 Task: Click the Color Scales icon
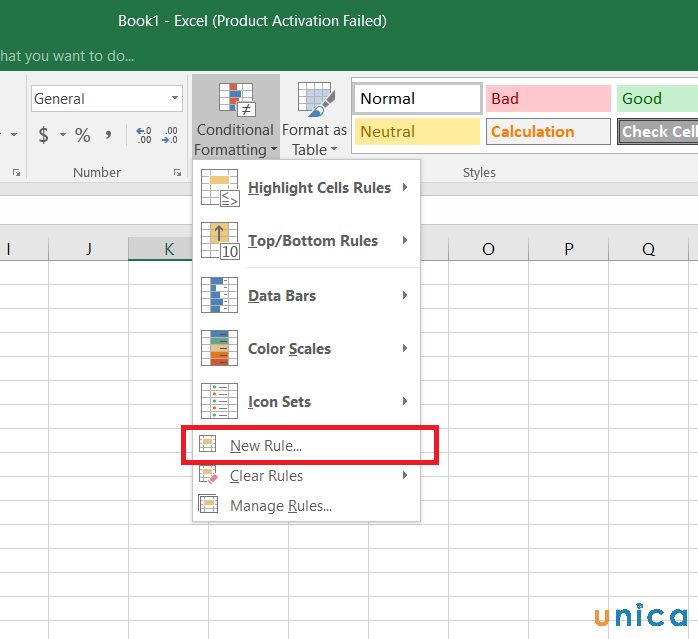[x=219, y=349]
